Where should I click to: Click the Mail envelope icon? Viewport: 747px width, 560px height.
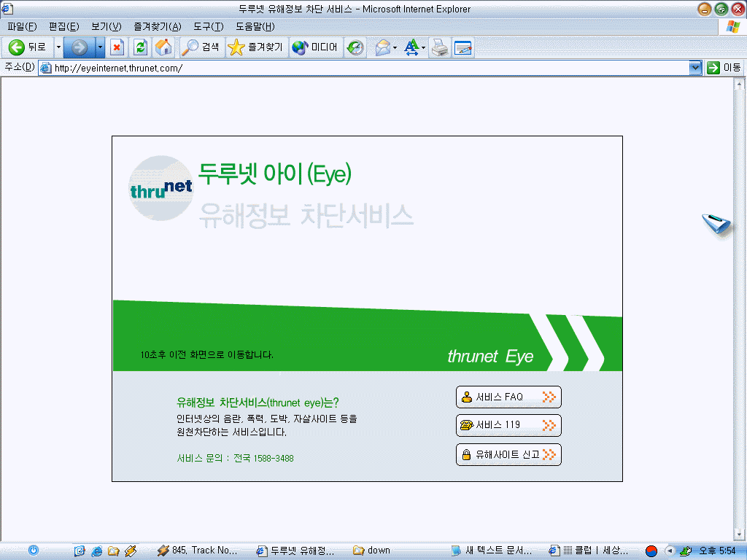(x=383, y=47)
